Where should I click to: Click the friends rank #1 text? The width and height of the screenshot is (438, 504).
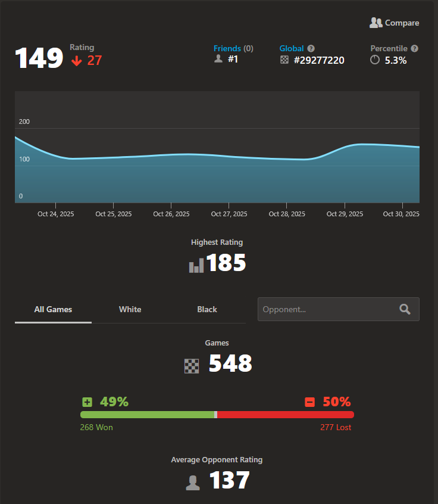click(233, 59)
